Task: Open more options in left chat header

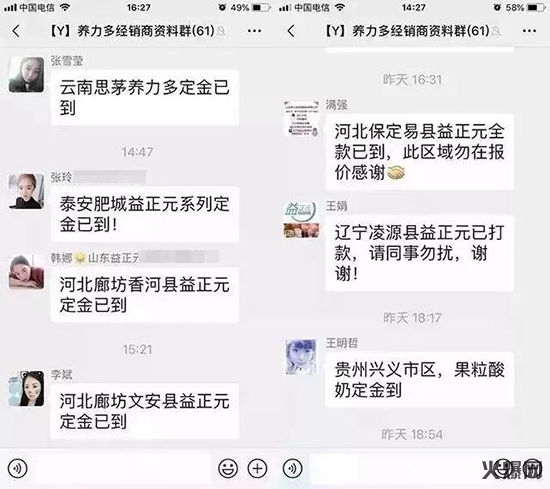Action: pos(254,31)
